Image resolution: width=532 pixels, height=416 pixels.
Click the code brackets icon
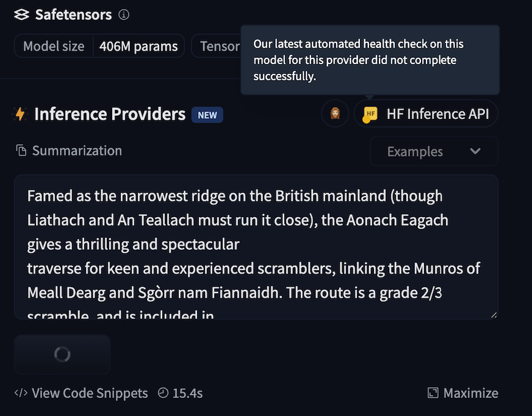click(x=21, y=393)
